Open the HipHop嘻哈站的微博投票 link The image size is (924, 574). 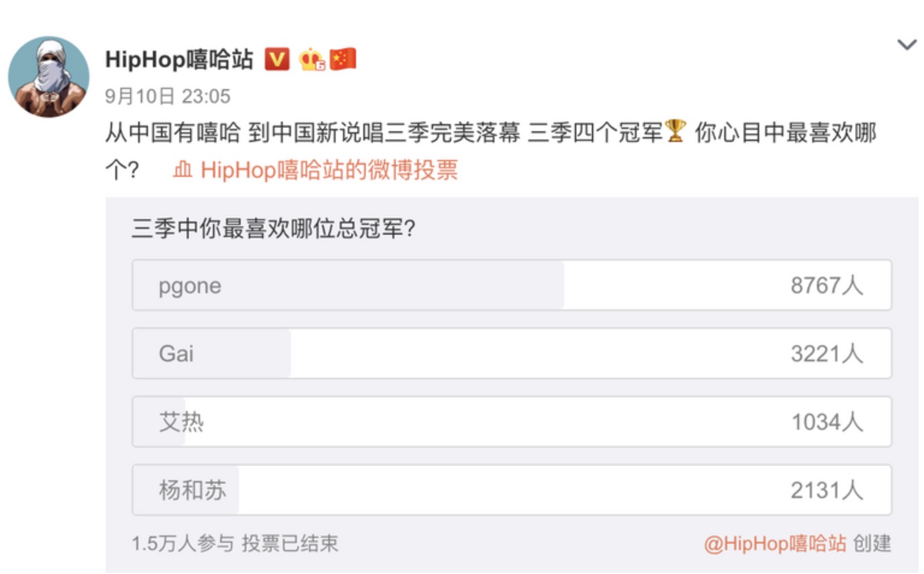tap(329, 170)
